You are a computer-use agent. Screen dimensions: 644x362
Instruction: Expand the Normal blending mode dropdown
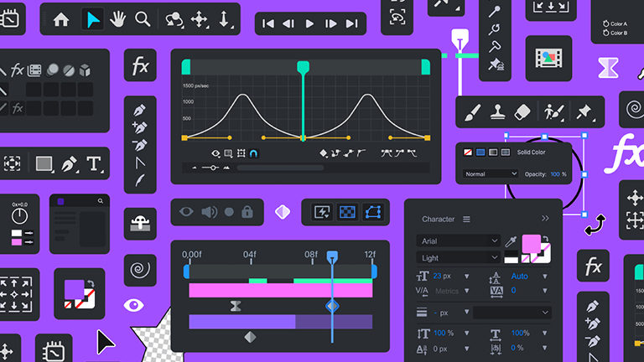click(491, 174)
